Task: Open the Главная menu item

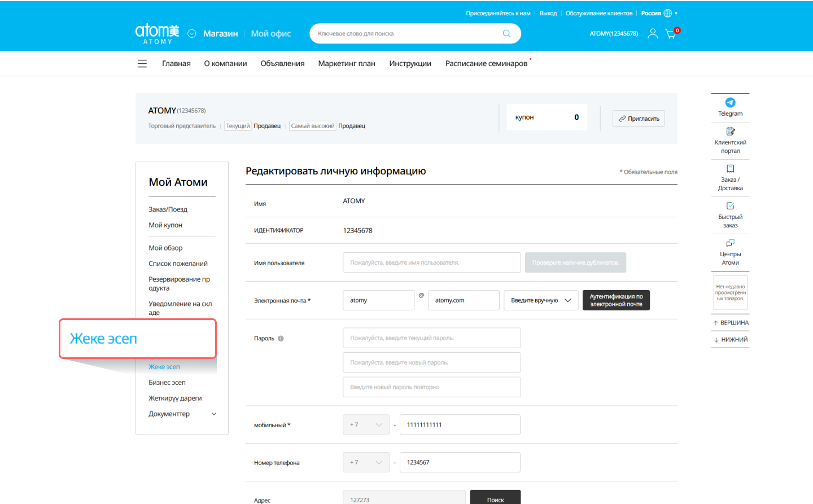Action: (176, 64)
